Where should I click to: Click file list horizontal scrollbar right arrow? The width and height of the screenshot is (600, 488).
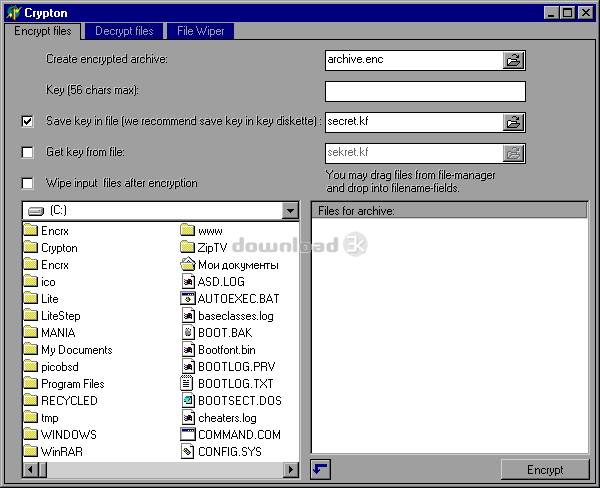pyautogui.click(x=291, y=469)
